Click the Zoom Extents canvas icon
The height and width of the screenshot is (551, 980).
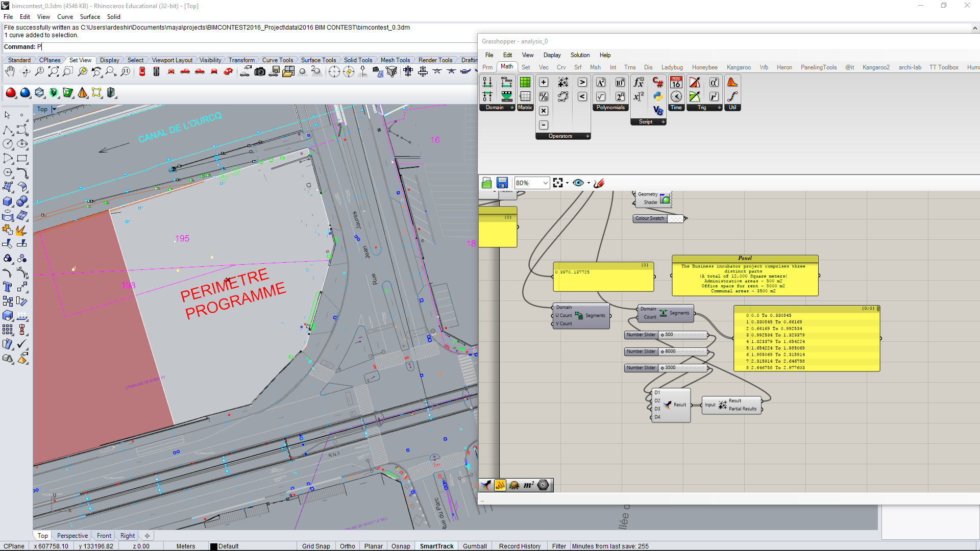click(558, 183)
